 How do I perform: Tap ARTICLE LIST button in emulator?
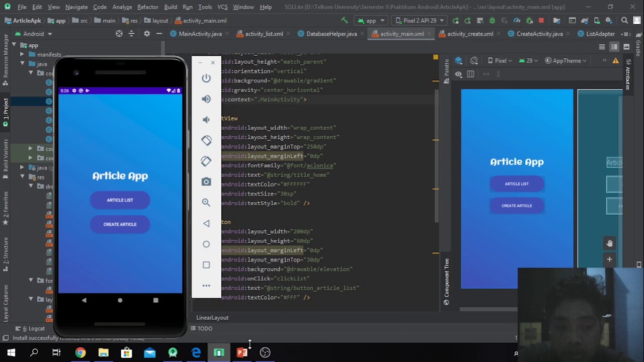120,200
